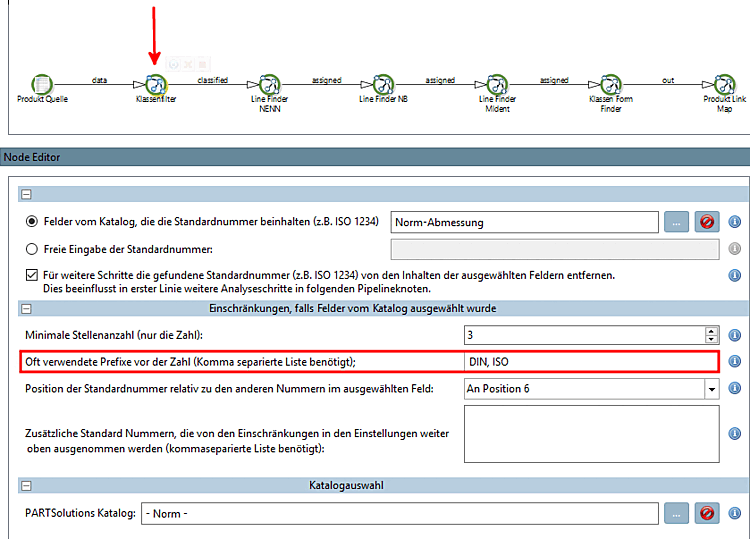Select the Klassen Form Finder node

(x=611, y=85)
